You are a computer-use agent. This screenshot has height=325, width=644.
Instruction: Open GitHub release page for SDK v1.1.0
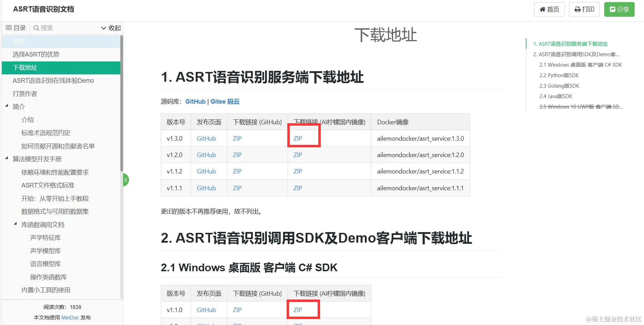[x=206, y=310]
